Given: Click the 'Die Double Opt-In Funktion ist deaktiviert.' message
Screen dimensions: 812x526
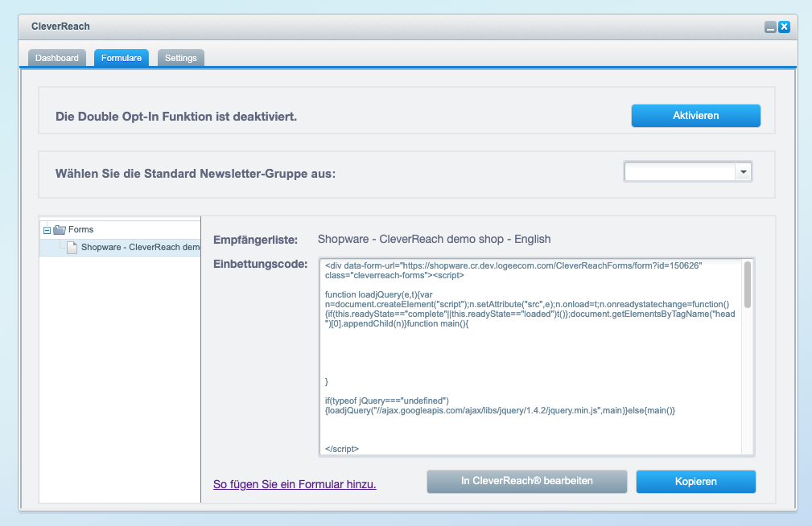Looking at the screenshot, I should tap(176, 117).
